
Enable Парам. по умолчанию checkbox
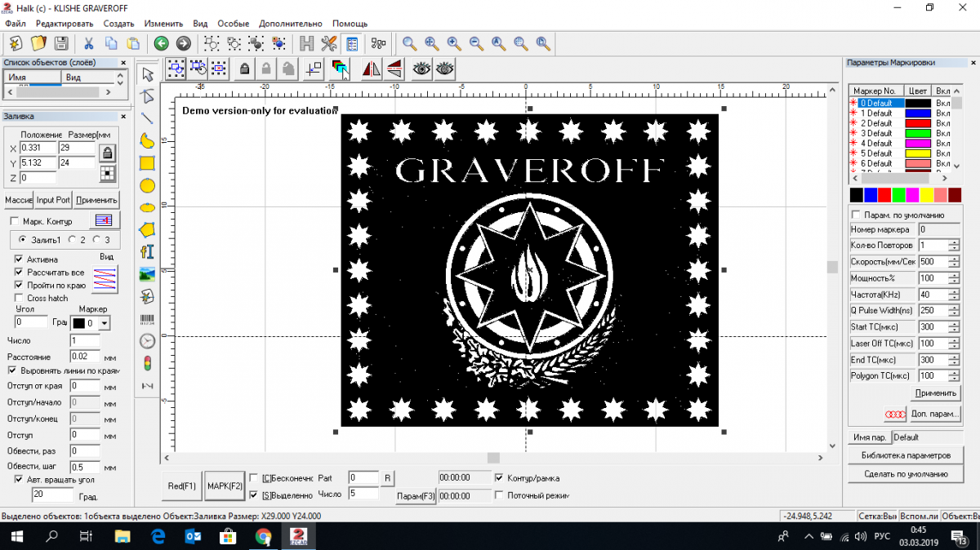(856, 215)
